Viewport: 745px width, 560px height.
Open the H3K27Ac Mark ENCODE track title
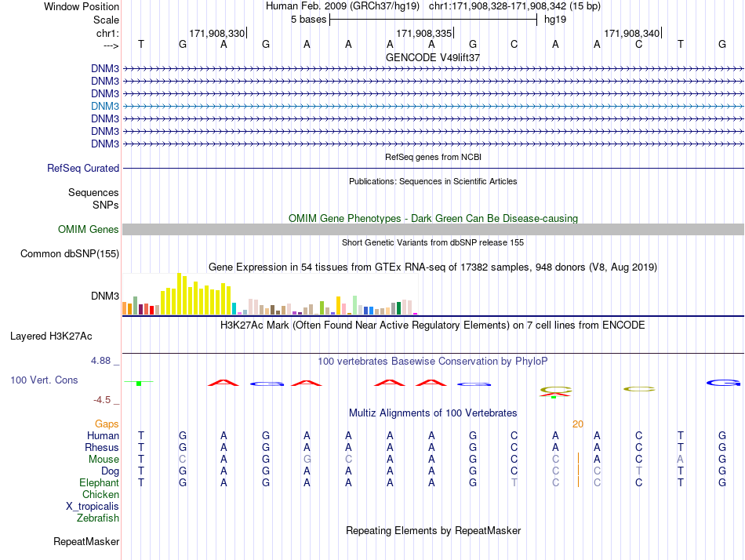coord(433,325)
